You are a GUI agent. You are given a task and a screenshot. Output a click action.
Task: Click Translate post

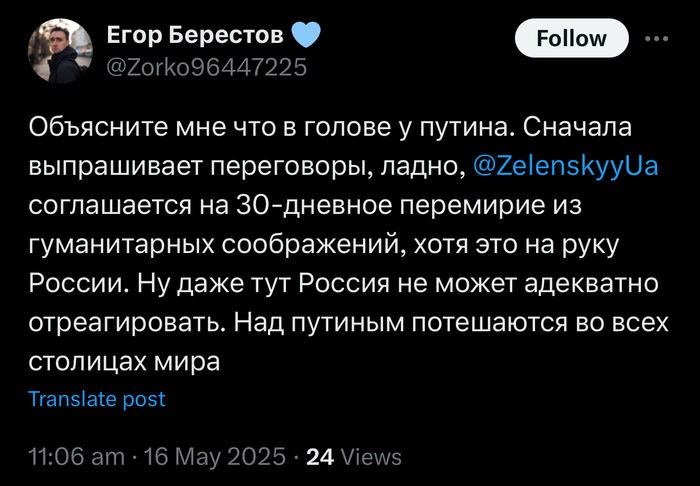[97, 399]
